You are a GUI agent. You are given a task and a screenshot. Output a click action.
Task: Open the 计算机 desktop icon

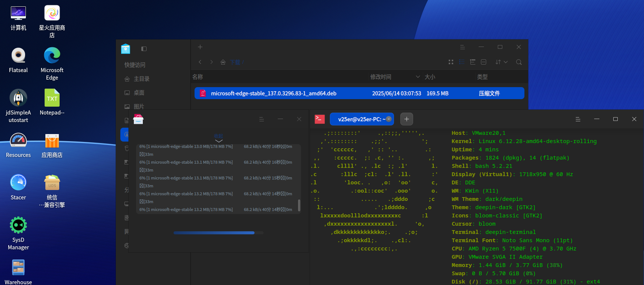click(x=18, y=18)
